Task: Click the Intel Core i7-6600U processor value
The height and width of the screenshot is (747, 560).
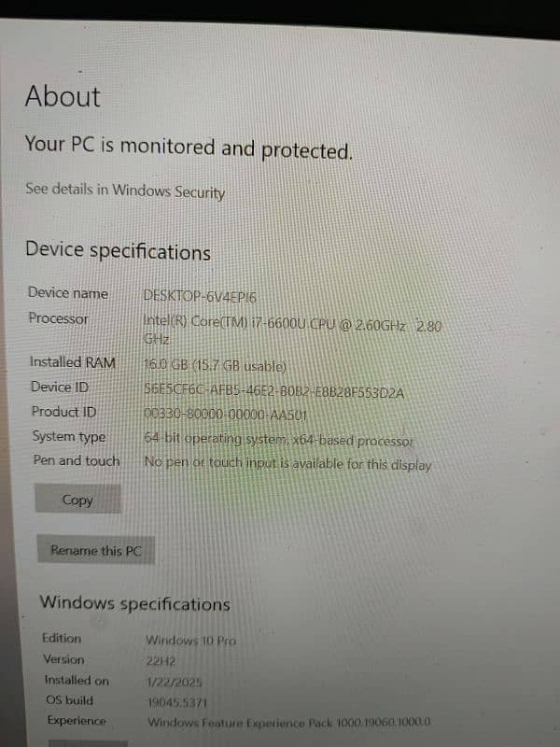Action: (x=292, y=330)
